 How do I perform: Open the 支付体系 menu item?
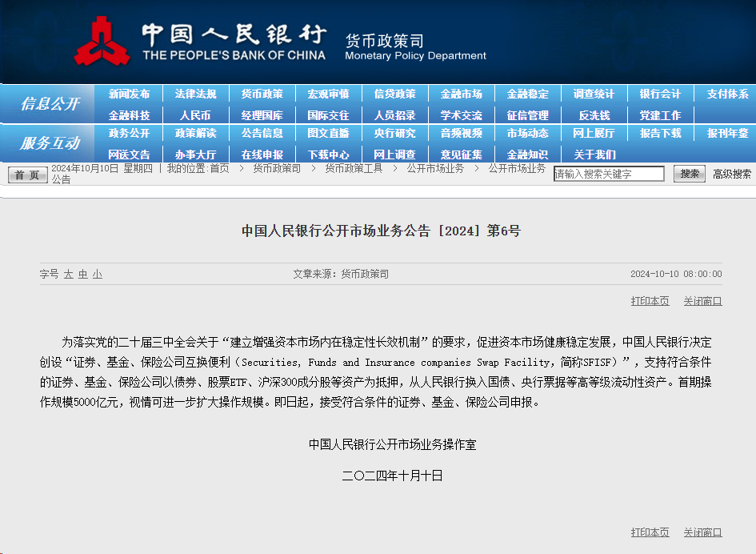727,94
